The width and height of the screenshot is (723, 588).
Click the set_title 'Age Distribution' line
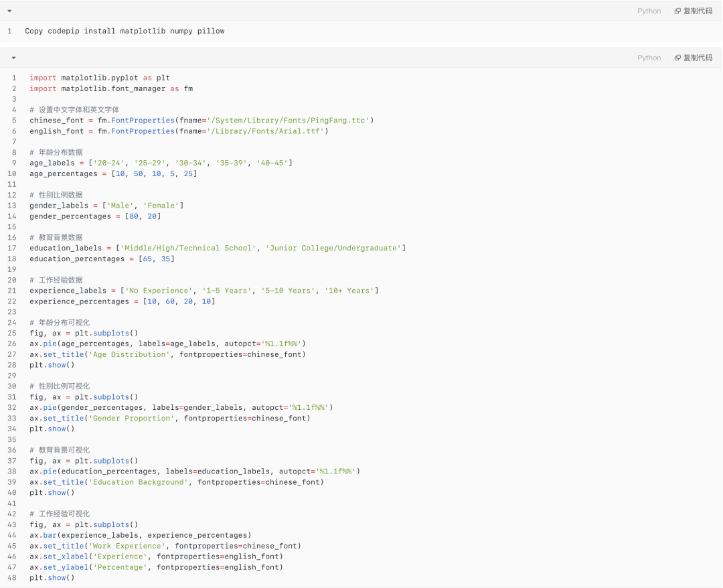pos(167,355)
